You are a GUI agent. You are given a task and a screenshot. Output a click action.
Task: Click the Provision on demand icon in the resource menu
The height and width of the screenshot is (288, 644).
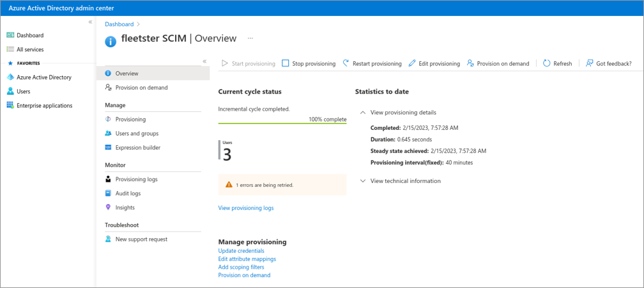click(x=108, y=87)
